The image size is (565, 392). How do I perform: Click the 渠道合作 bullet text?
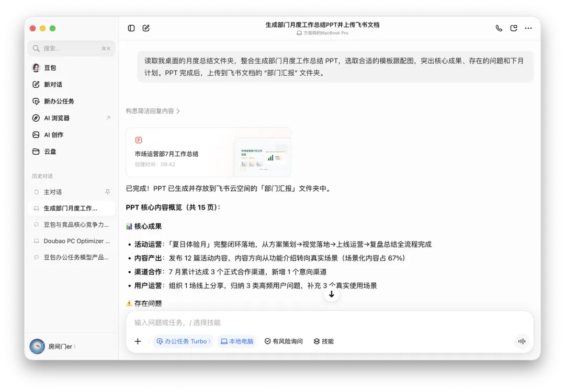[231, 272]
